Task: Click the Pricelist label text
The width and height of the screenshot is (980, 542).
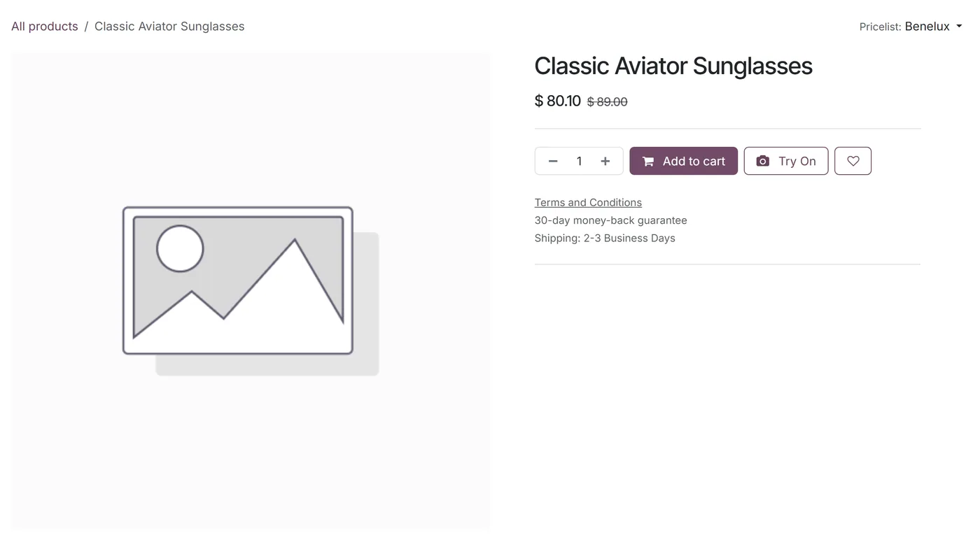Action: click(x=880, y=27)
